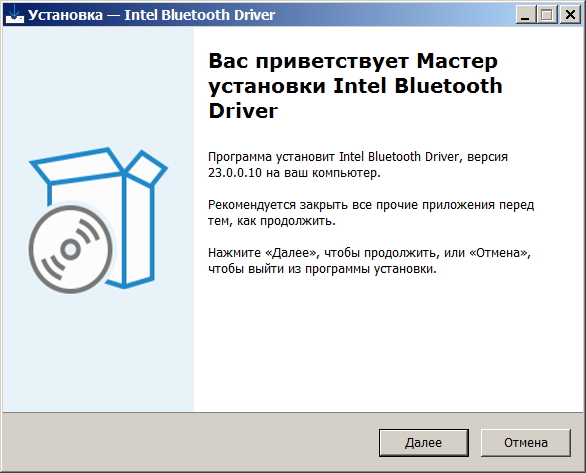Screen dimensions: 586x473
Task: Continue setup with the Далее button
Action: point(423,443)
